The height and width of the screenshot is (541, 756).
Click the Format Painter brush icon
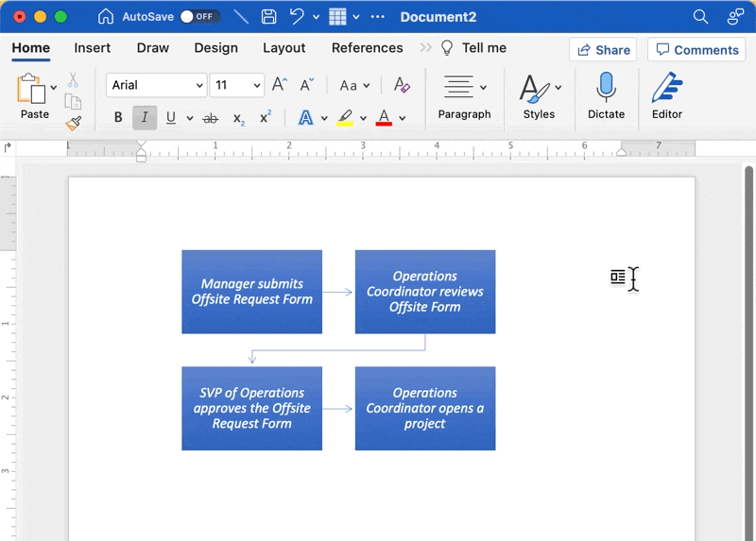click(x=74, y=123)
